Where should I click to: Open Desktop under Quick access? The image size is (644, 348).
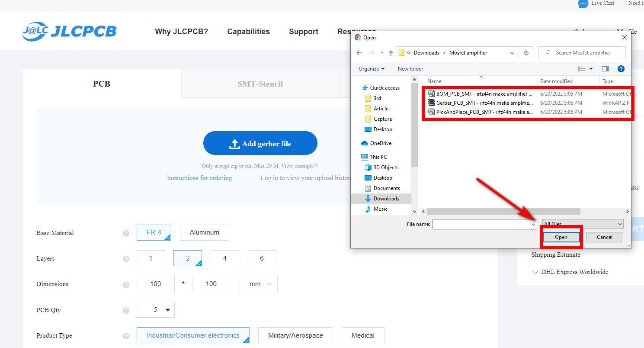(x=378, y=129)
